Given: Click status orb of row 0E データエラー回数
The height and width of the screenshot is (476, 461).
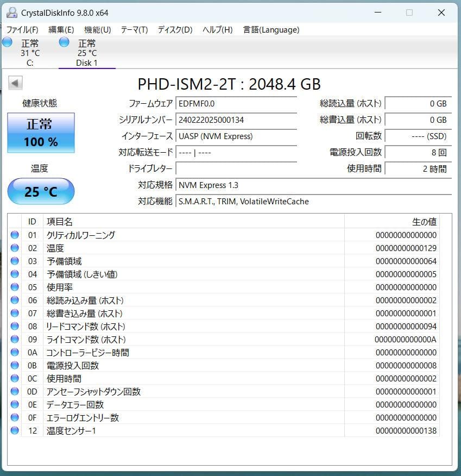Looking at the screenshot, I should [15, 404].
